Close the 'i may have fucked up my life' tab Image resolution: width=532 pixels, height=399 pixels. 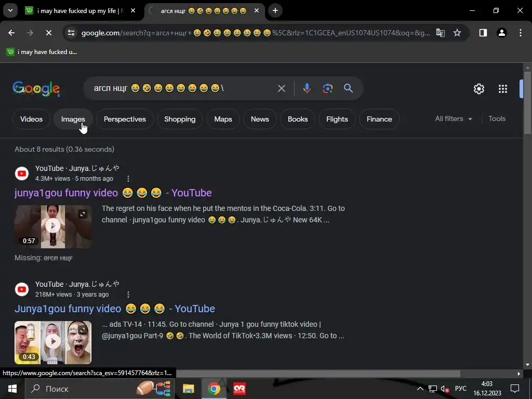pyautogui.click(x=133, y=11)
